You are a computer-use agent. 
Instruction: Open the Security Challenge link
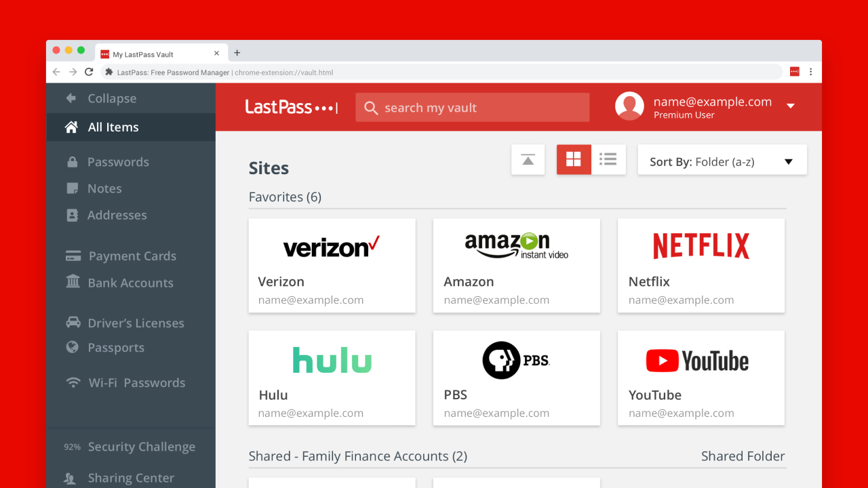tap(141, 447)
